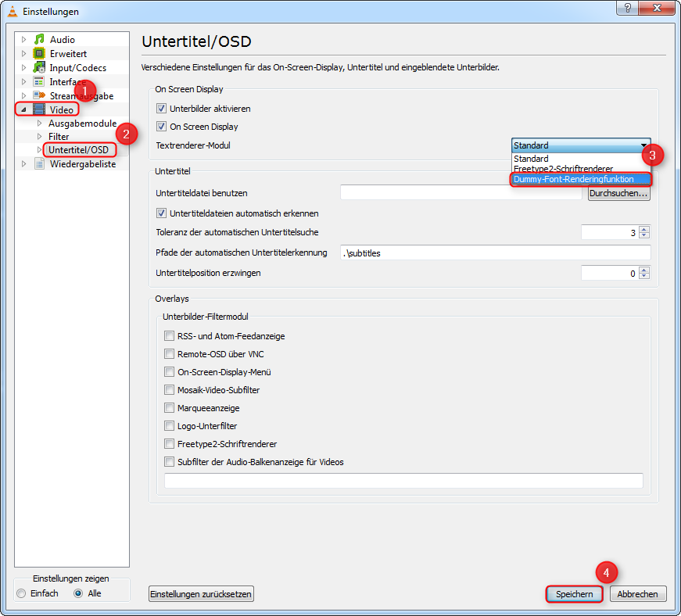Select the Einfach radio button

coord(21,594)
